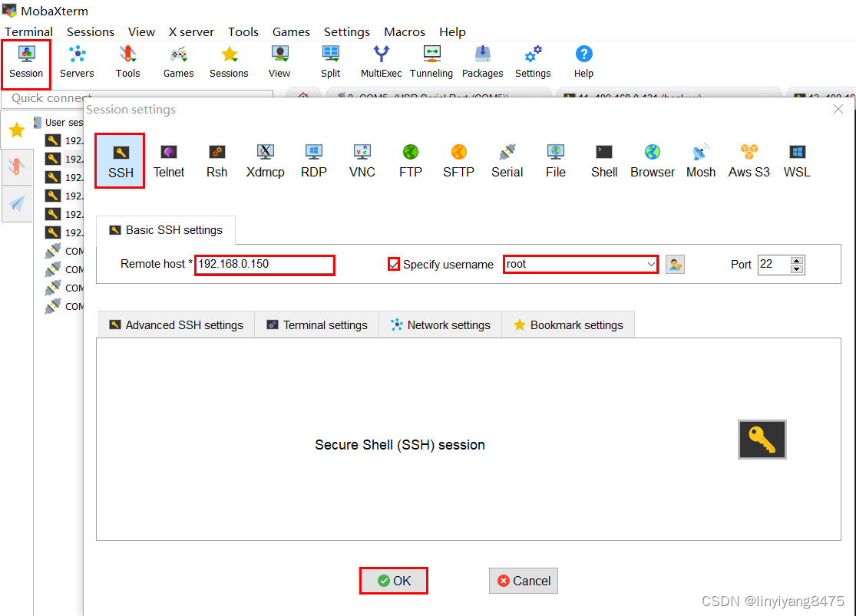The image size is (856, 616).
Task: Switch to the Advanced SSH settings tab
Action: click(175, 324)
